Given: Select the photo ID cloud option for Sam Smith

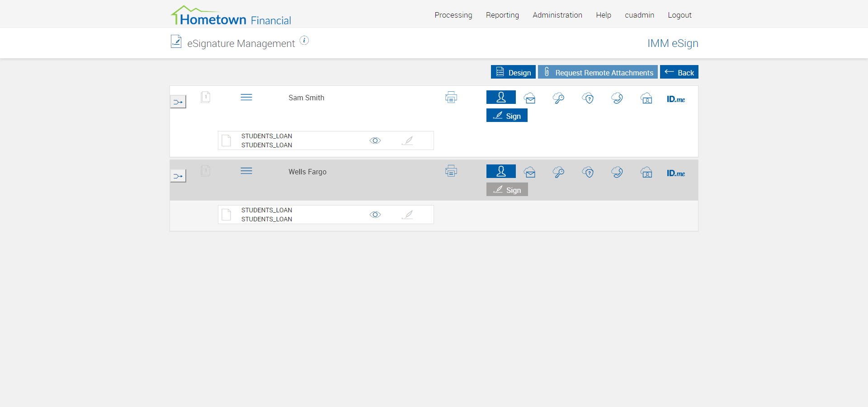Looking at the screenshot, I should click(x=646, y=98).
